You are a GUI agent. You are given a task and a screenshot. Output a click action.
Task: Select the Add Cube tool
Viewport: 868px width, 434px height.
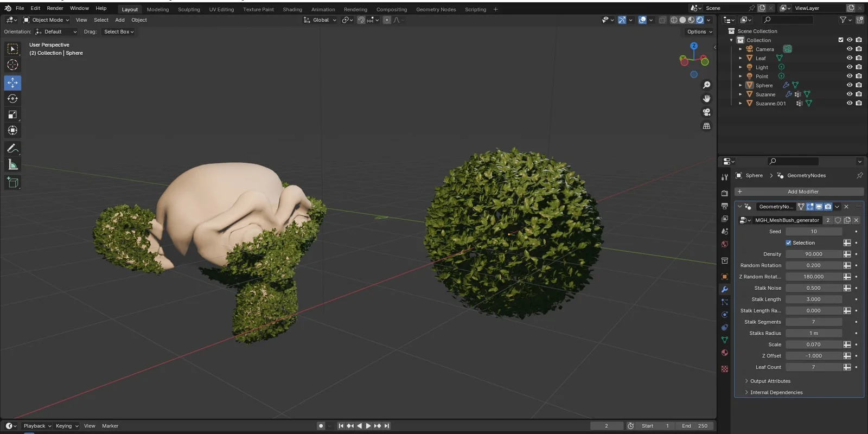click(12, 182)
